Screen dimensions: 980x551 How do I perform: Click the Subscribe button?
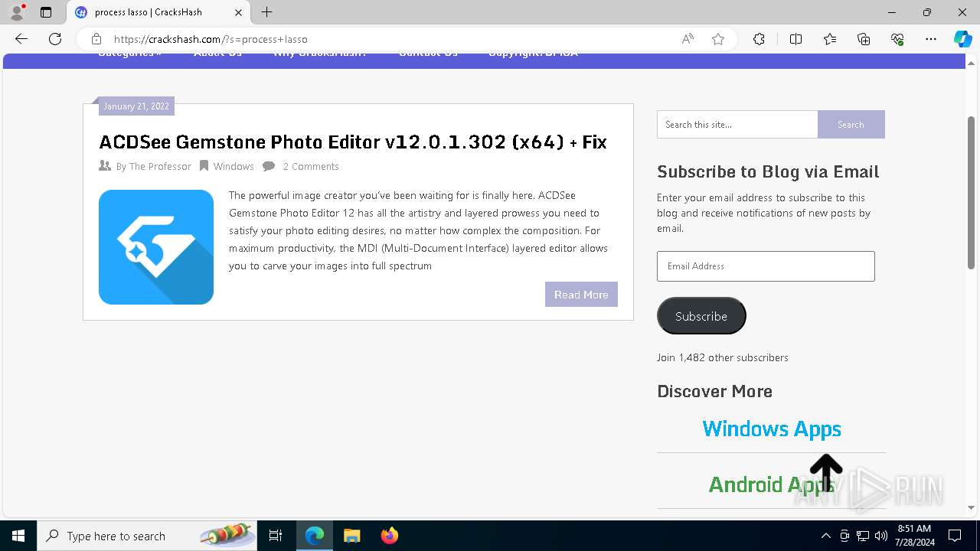701,316
